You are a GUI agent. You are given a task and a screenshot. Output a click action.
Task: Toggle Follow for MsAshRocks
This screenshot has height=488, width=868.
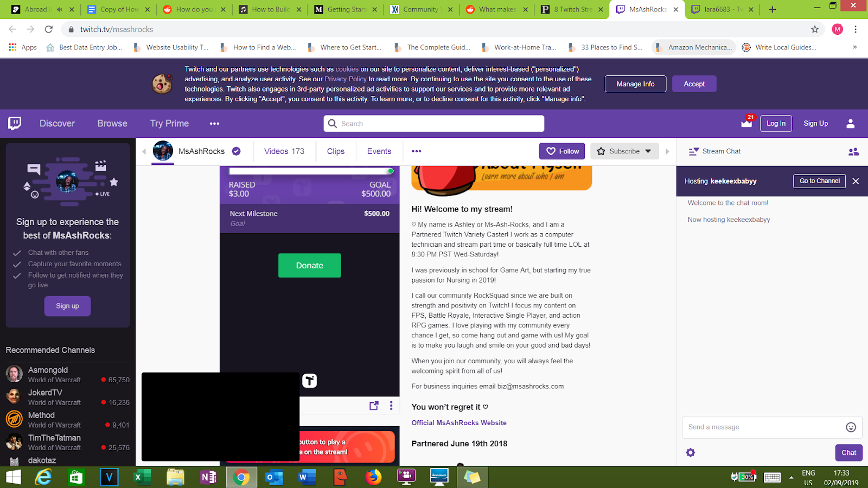click(x=562, y=151)
